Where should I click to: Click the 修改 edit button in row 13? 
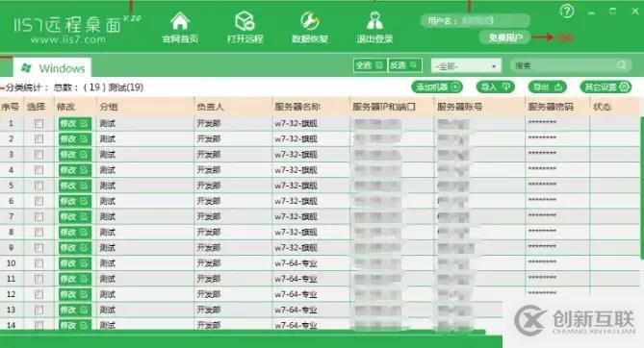click(74, 310)
